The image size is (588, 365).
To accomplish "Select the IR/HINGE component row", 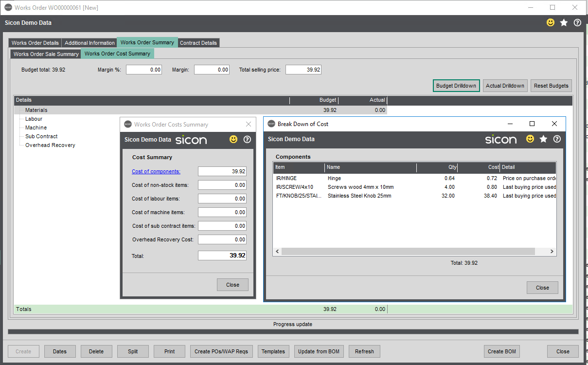I will 414,178.
